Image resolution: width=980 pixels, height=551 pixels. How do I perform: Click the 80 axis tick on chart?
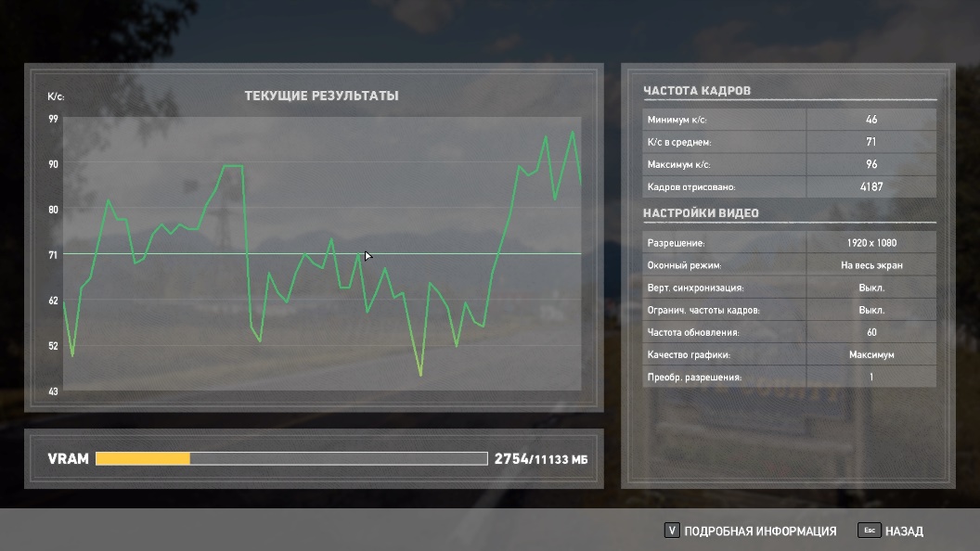(53, 210)
